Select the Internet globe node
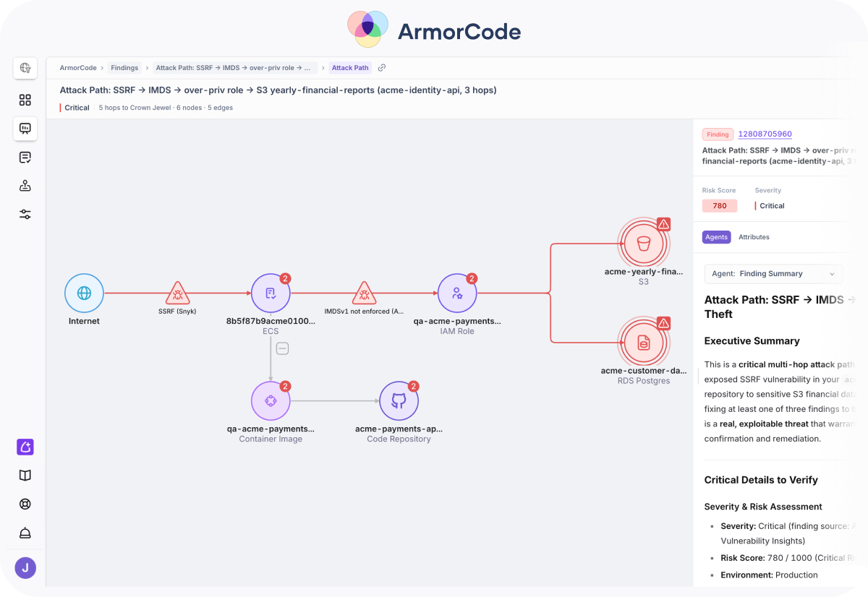Screen dimensions: 868x597 pyautogui.click(x=84, y=293)
